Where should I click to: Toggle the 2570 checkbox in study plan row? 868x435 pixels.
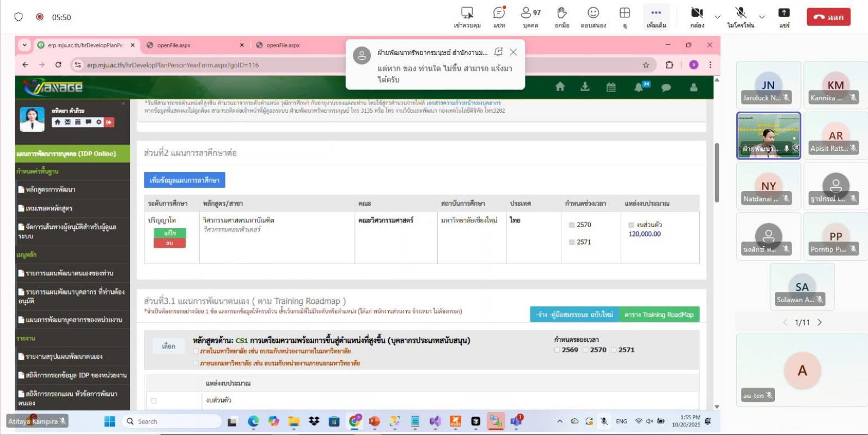tap(572, 225)
